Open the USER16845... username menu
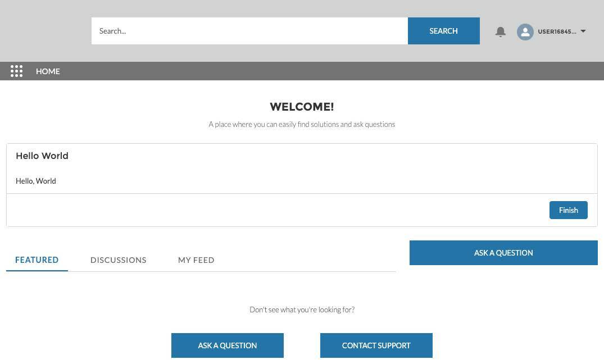 click(557, 31)
